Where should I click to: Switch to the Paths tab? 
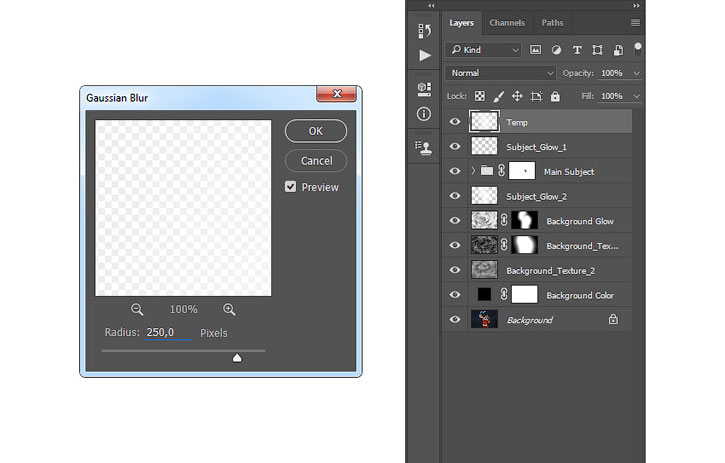point(553,23)
